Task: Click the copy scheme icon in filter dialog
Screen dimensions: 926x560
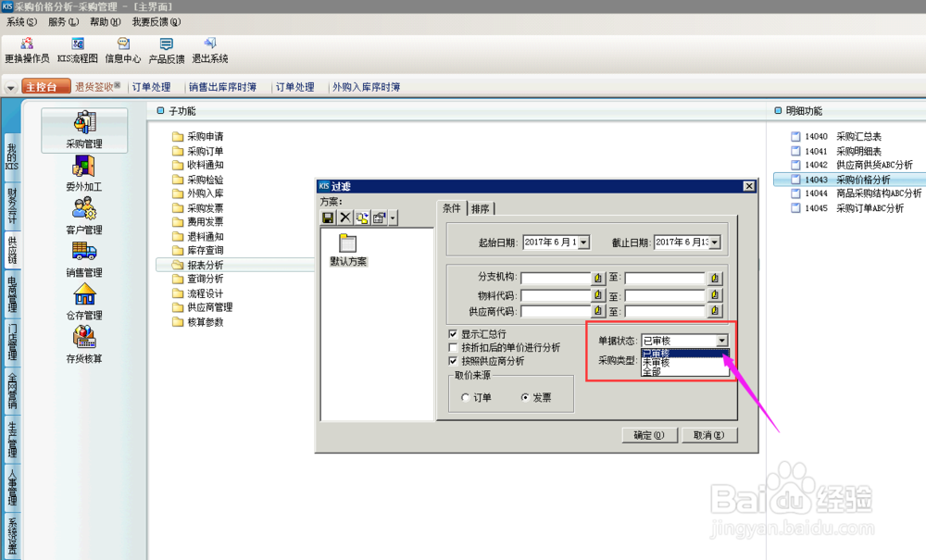Action: click(362, 218)
